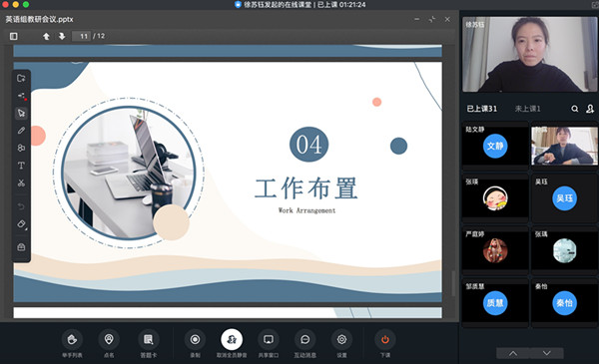The width and height of the screenshot is (599, 364).
Task: Click the invite participant person icon
Action: pyautogui.click(x=590, y=109)
